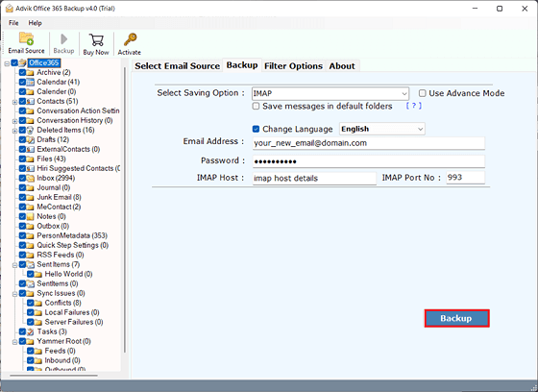Uncheck the Office365 root checkbox

pos(14,62)
